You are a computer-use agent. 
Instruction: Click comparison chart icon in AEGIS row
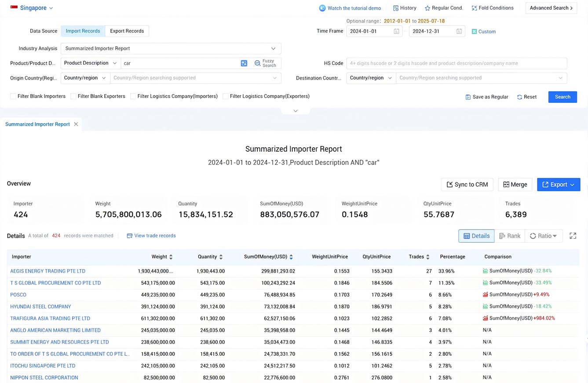pos(486,271)
